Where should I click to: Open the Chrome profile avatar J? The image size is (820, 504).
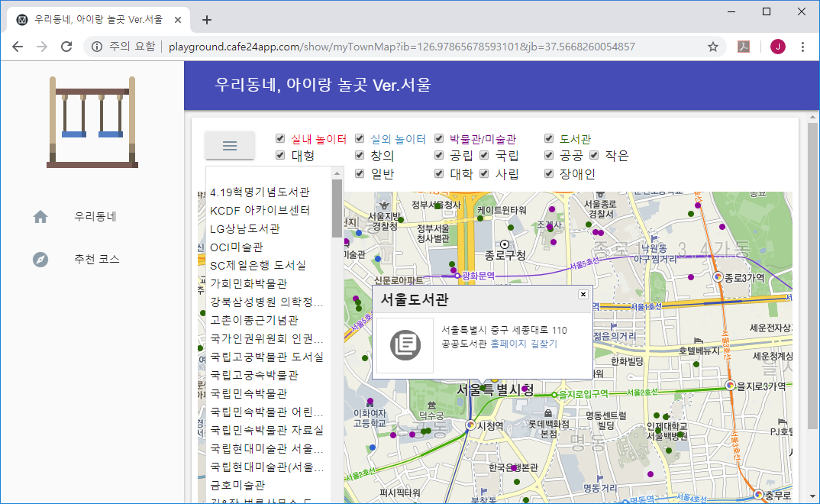778,47
